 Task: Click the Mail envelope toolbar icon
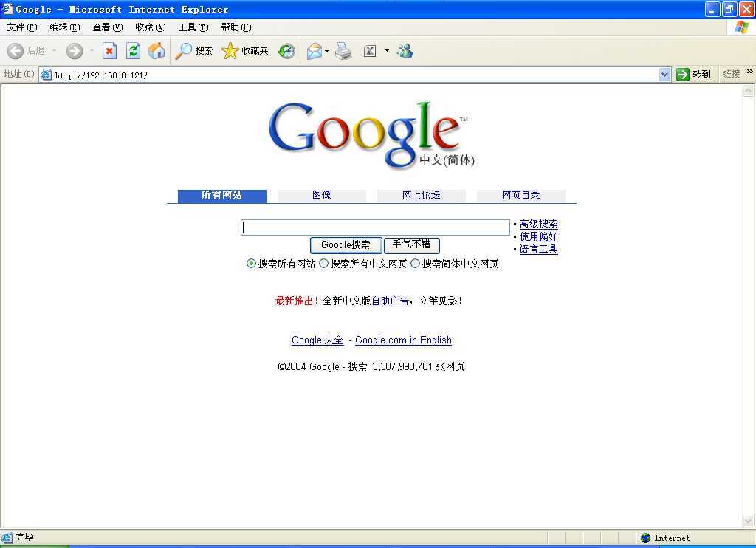pyautogui.click(x=315, y=51)
